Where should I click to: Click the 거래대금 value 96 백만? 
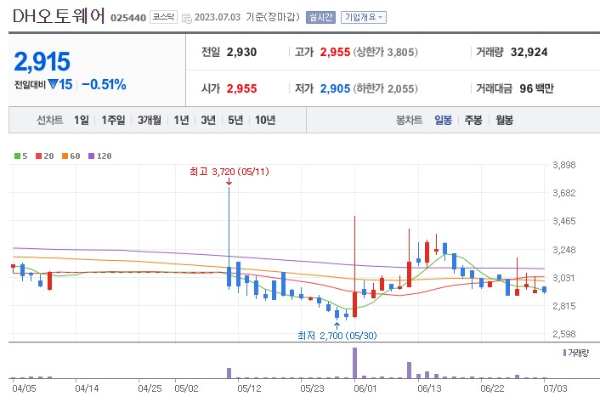point(536,88)
